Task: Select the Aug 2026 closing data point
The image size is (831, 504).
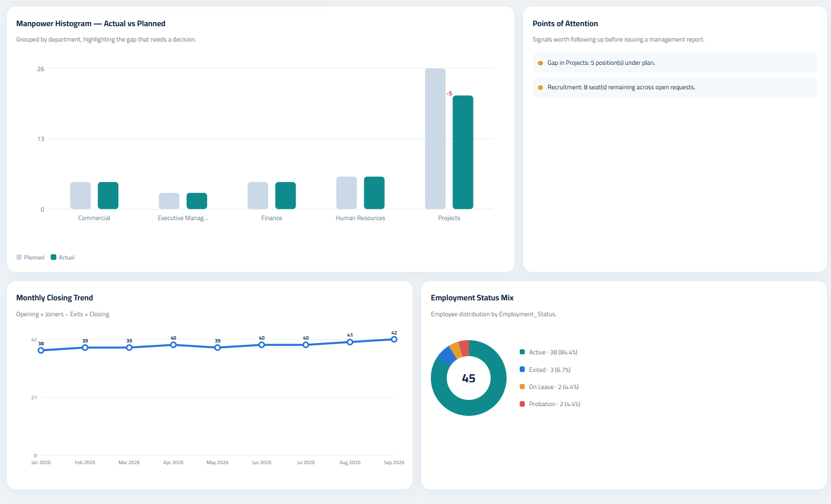Action: pyautogui.click(x=350, y=342)
